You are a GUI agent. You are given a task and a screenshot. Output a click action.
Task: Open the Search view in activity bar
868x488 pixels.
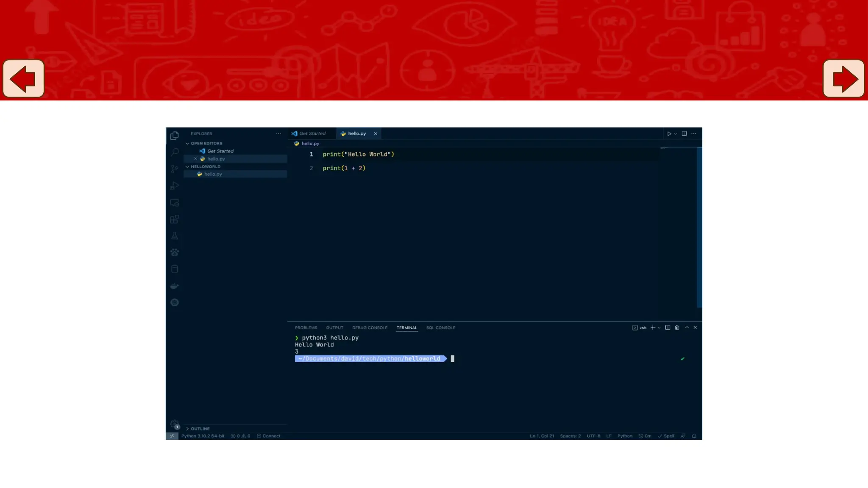point(175,152)
